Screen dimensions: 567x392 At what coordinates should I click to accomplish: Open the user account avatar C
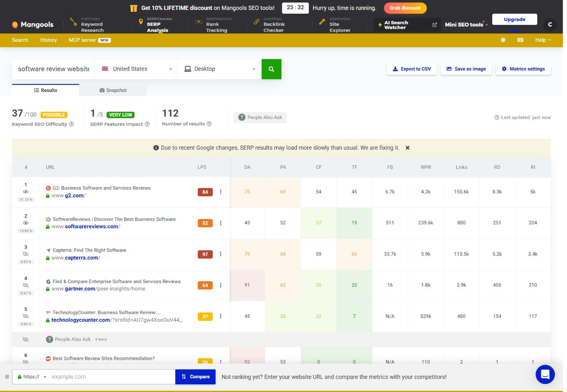click(x=550, y=25)
